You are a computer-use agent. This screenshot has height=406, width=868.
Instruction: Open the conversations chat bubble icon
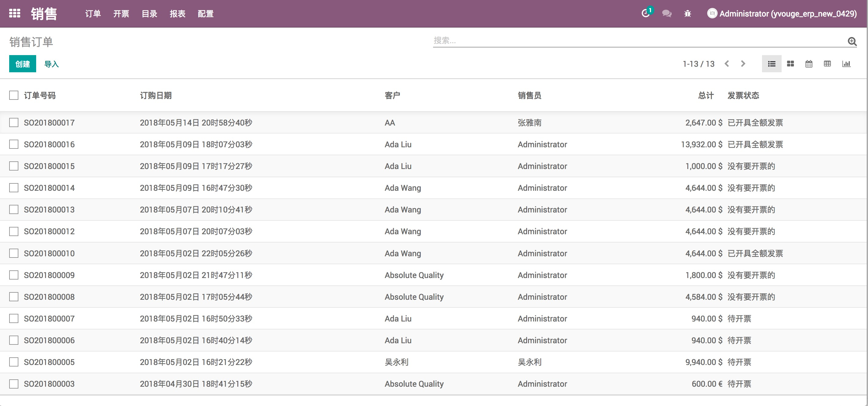click(666, 13)
